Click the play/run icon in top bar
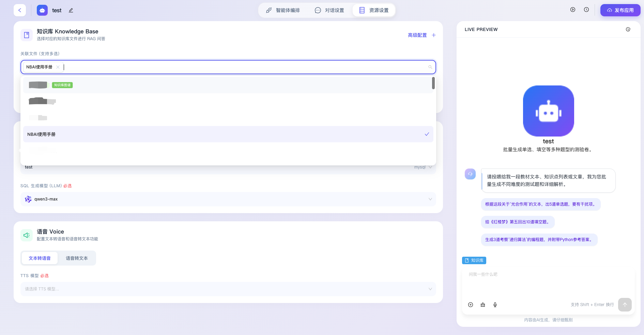Viewport: 644px width, 335px height. [x=573, y=10]
